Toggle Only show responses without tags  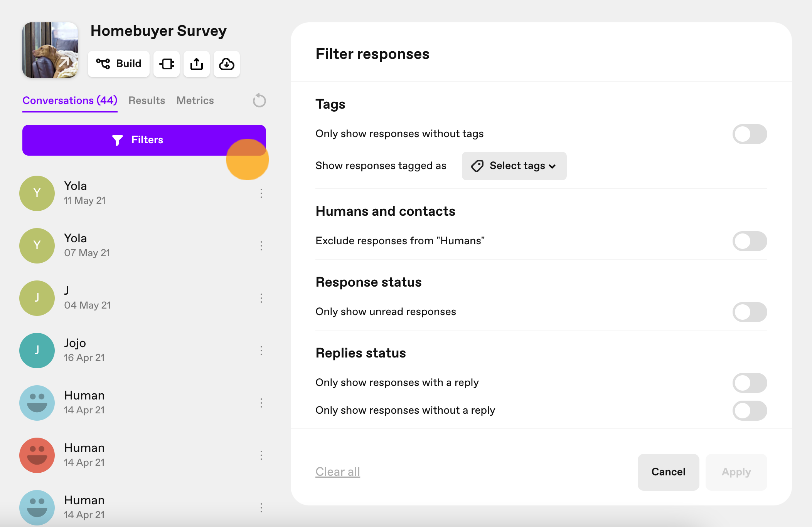tap(750, 134)
